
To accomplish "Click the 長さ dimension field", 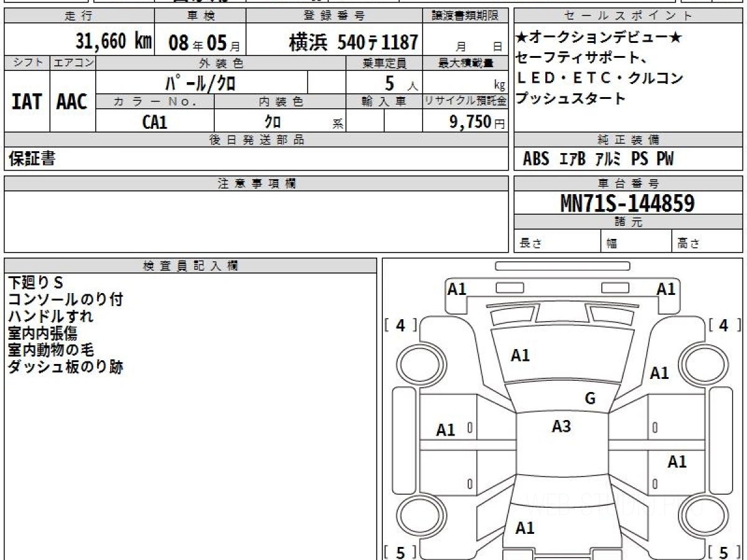I will (x=557, y=242).
